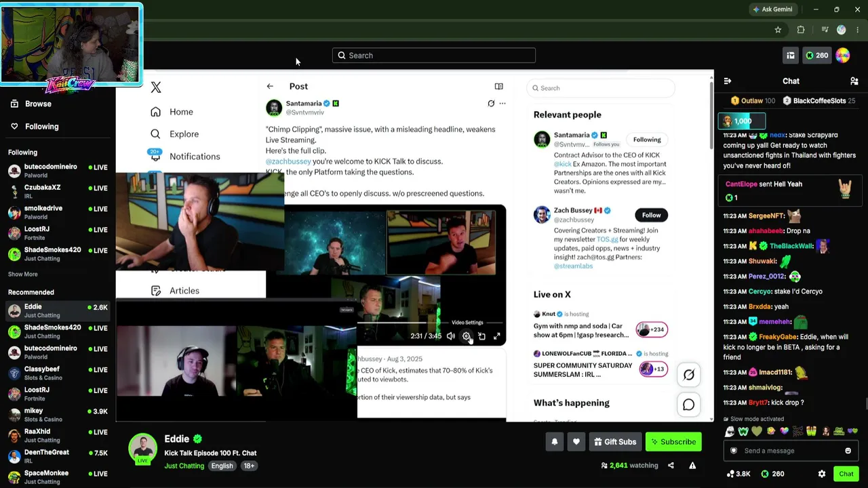The height and width of the screenshot is (488, 868).
Task: Open the Just Chatting category link
Action: tap(184, 466)
